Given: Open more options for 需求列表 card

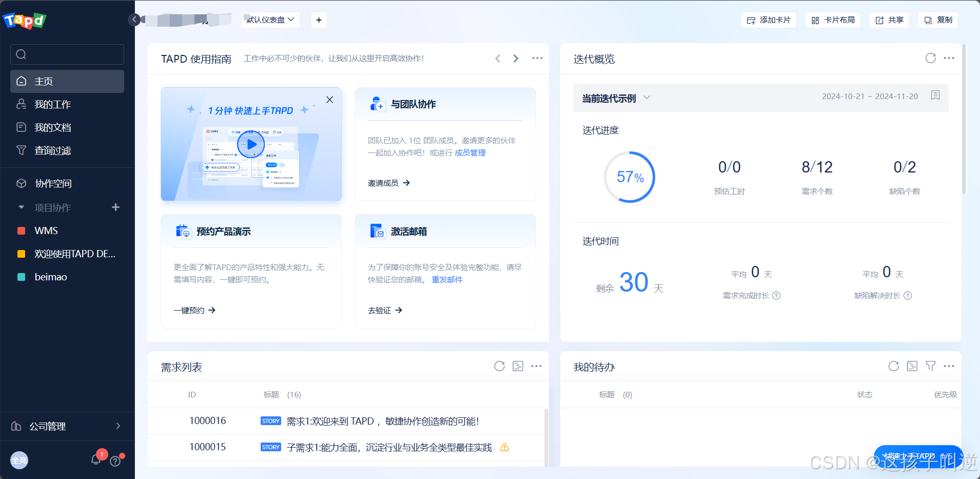Looking at the screenshot, I should coord(537,366).
